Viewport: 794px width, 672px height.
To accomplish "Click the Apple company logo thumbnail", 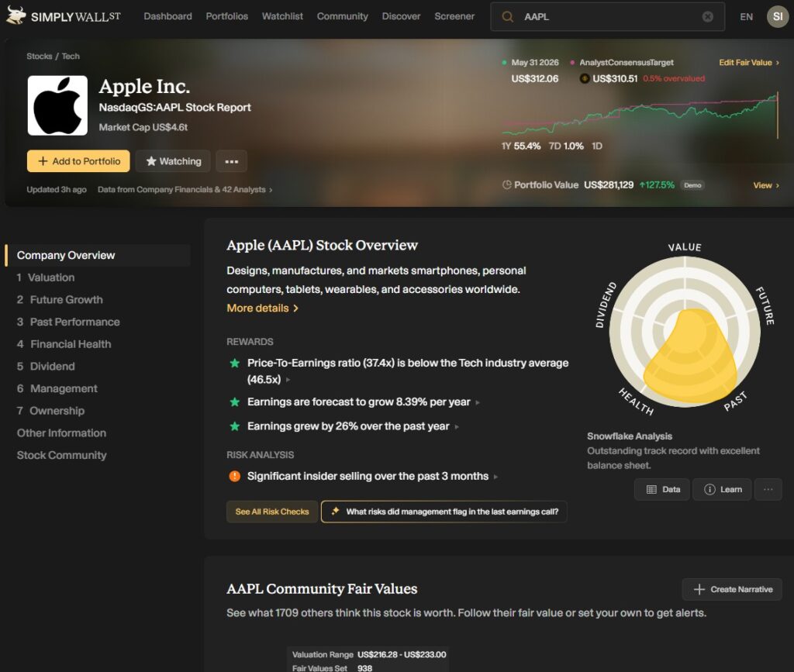I will pyautogui.click(x=57, y=105).
